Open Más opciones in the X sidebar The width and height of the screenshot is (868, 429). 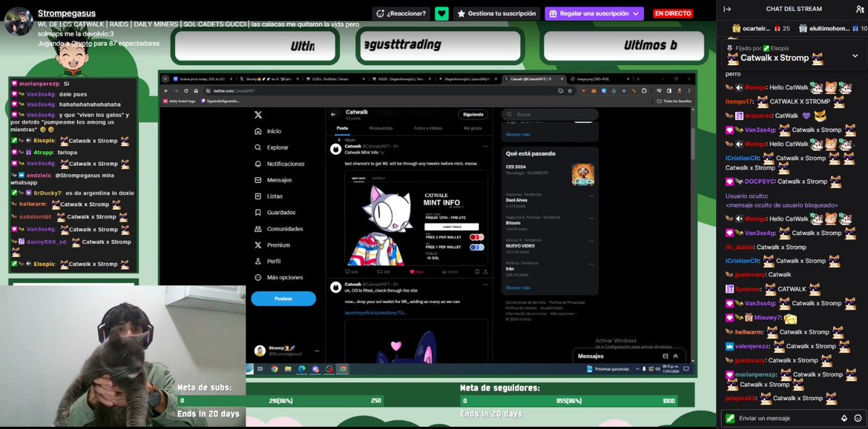pyautogui.click(x=278, y=278)
